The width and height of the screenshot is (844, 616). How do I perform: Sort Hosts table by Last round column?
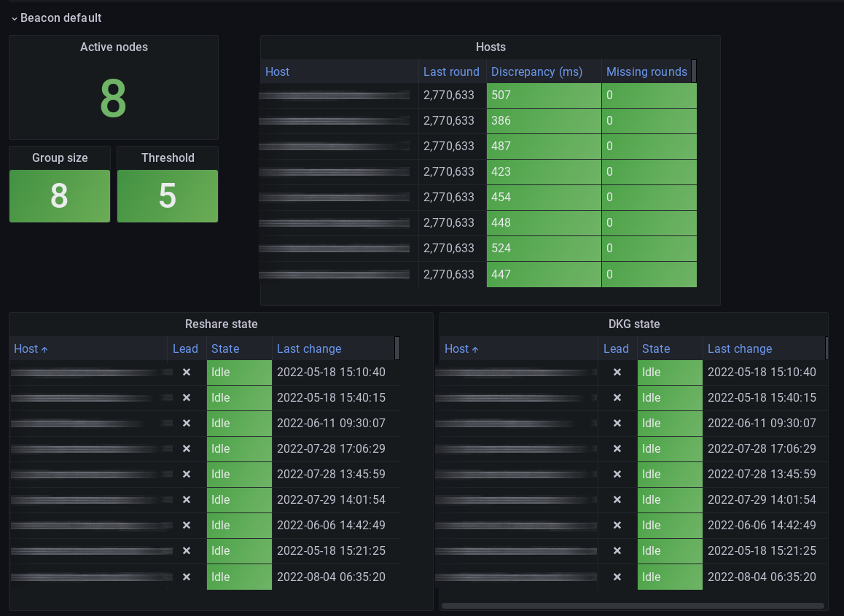451,71
